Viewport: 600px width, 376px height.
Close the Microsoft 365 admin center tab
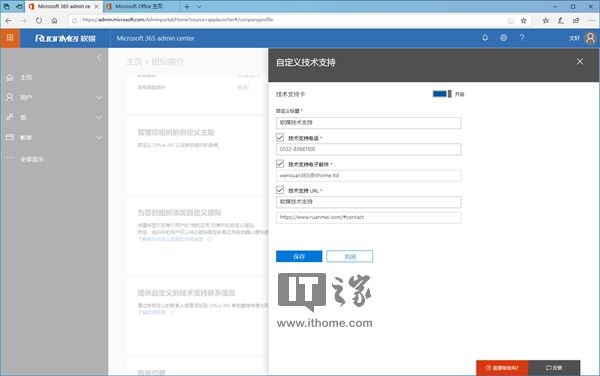point(96,7)
